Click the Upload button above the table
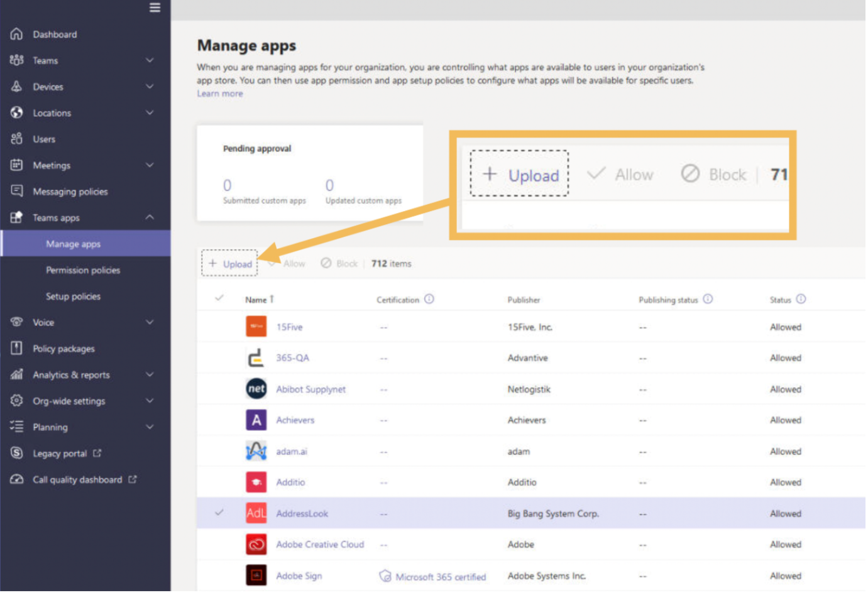Image resolution: width=868 pixels, height=593 pixels. point(230,264)
